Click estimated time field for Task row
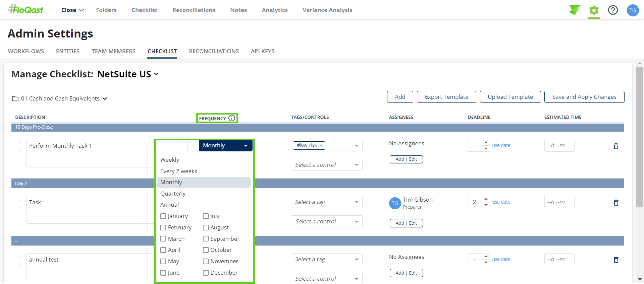Image resolution: width=644 pixels, height=284 pixels. [559, 202]
